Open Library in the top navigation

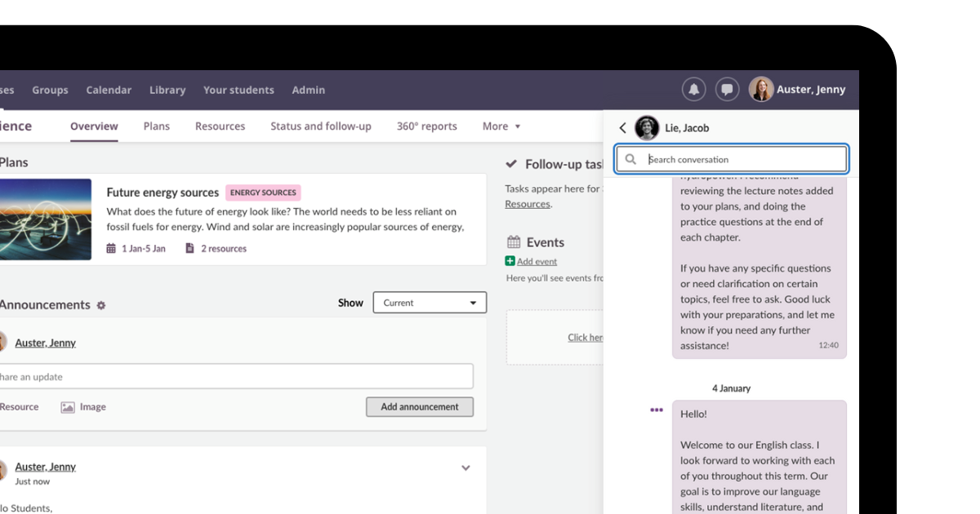pyautogui.click(x=167, y=90)
